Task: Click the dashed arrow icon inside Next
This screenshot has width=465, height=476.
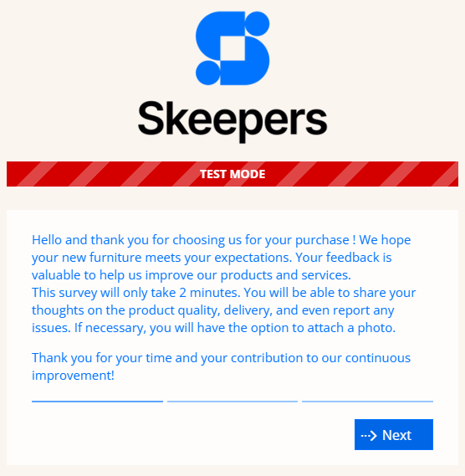Action: coord(369,436)
